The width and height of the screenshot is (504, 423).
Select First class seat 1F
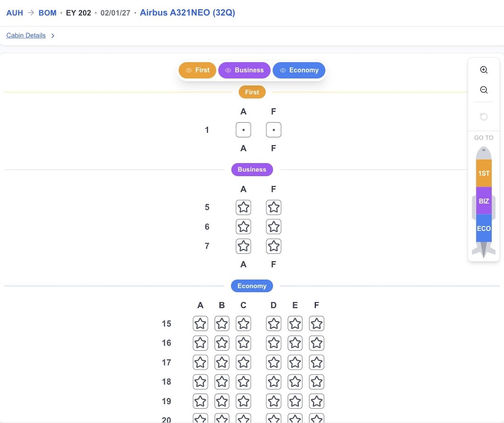(273, 130)
